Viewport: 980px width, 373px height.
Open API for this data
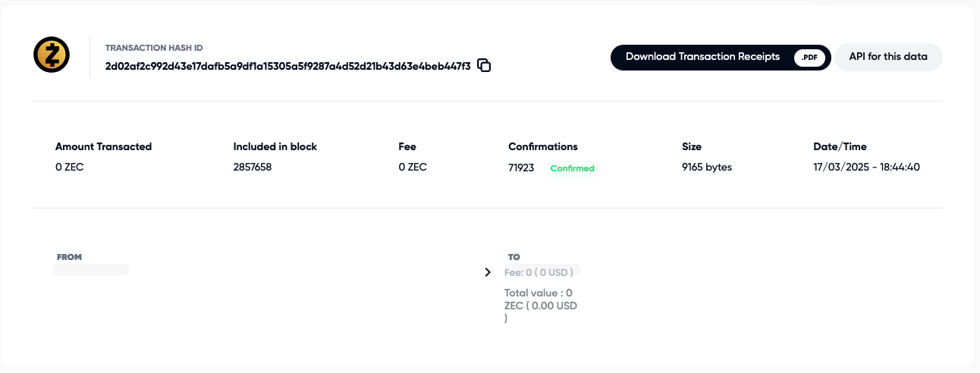(888, 57)
